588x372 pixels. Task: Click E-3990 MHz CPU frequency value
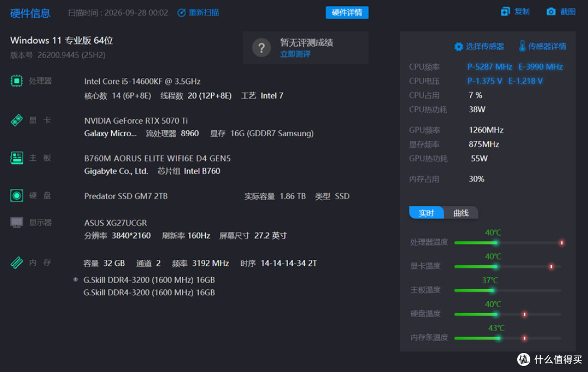click(541, 67)
